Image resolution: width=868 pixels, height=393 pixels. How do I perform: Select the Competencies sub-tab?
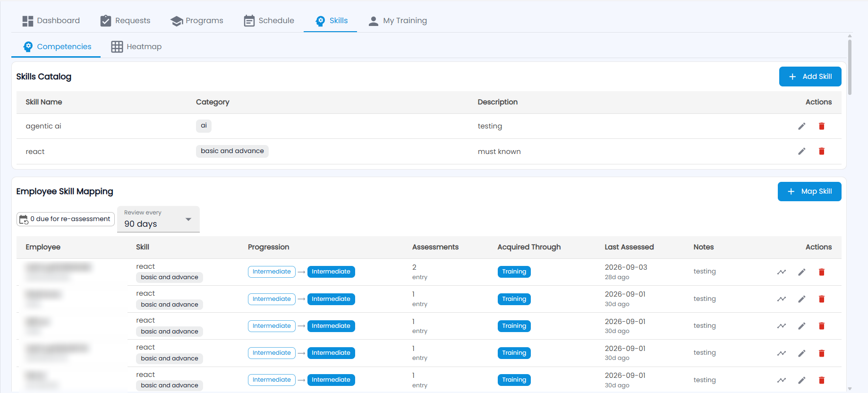57,47
